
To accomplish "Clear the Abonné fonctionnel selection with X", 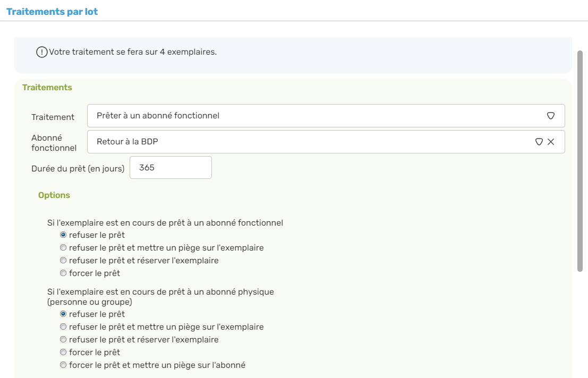I will pyautogui.click(x=551, y=142).
